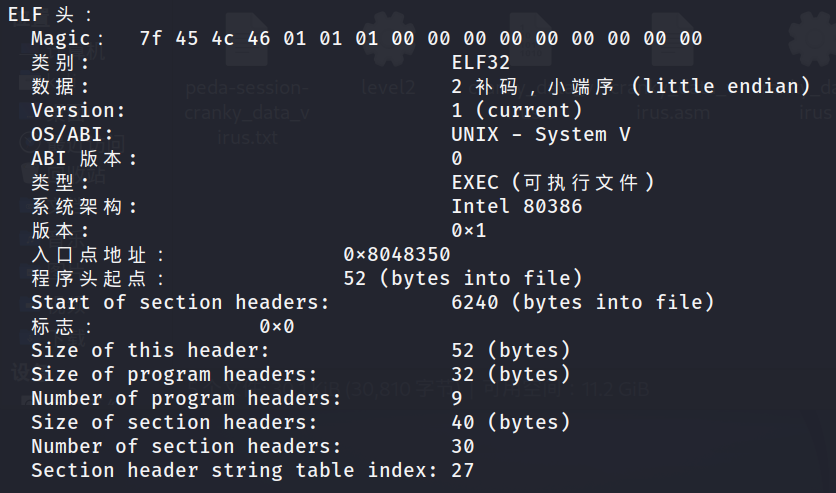This screenshot has height=493, width=836.
Task: Click the UNIX - System V value
Action: (541, 134)
